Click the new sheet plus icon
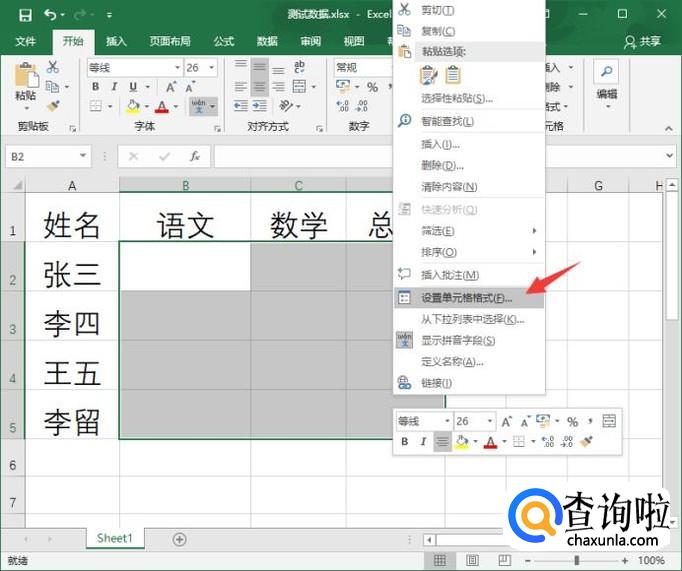682x571 pixels. tap(180, 539)
